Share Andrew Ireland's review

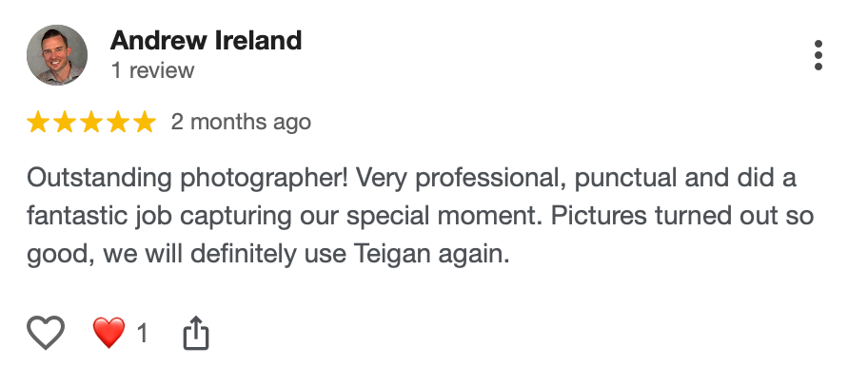pos(196,333)
